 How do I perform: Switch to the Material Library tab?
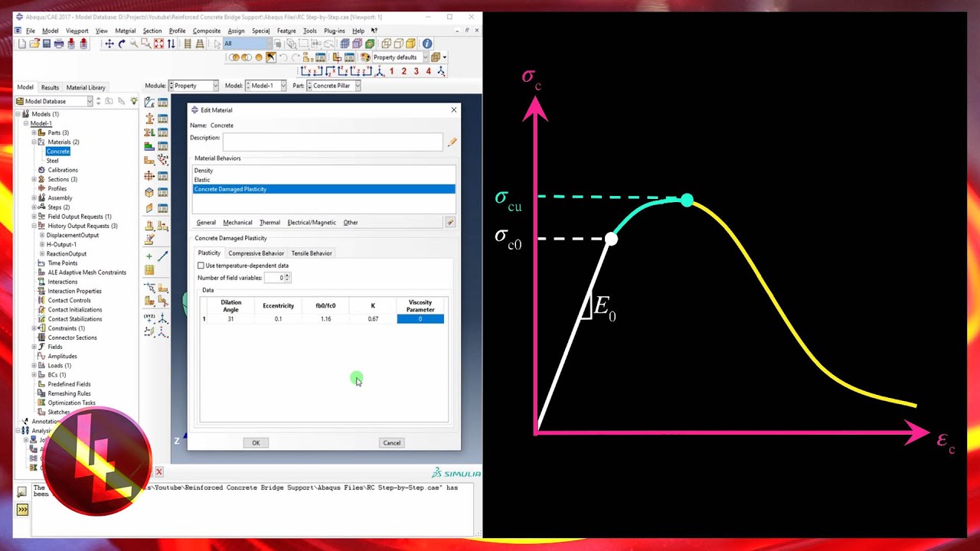point(86,87)
